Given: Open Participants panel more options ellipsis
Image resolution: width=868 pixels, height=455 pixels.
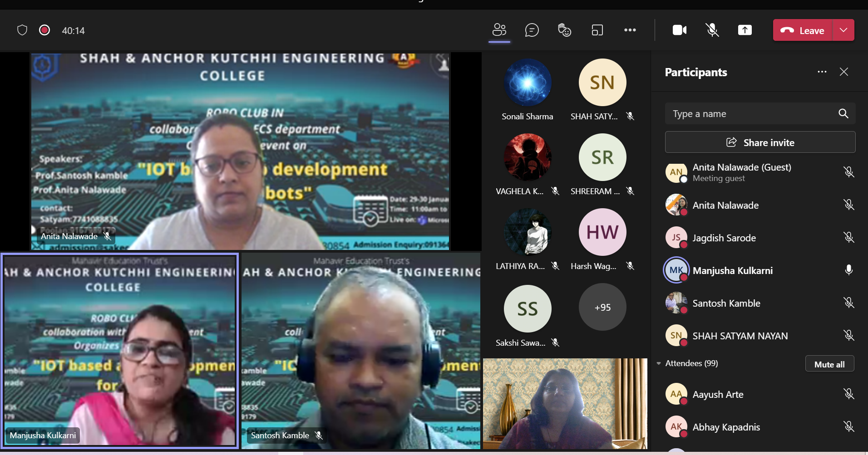Looking at the screenshot, I should click(x=822, y=72).
